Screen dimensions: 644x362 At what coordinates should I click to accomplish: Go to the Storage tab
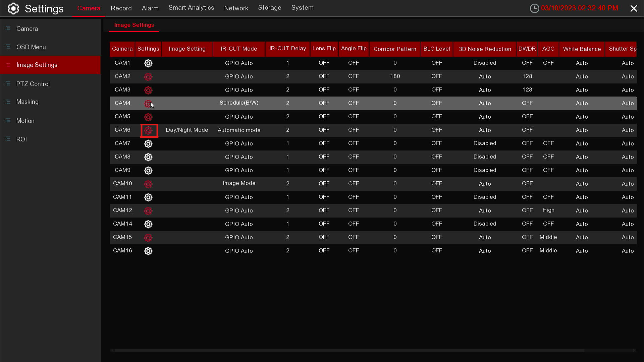pos(269,8)
